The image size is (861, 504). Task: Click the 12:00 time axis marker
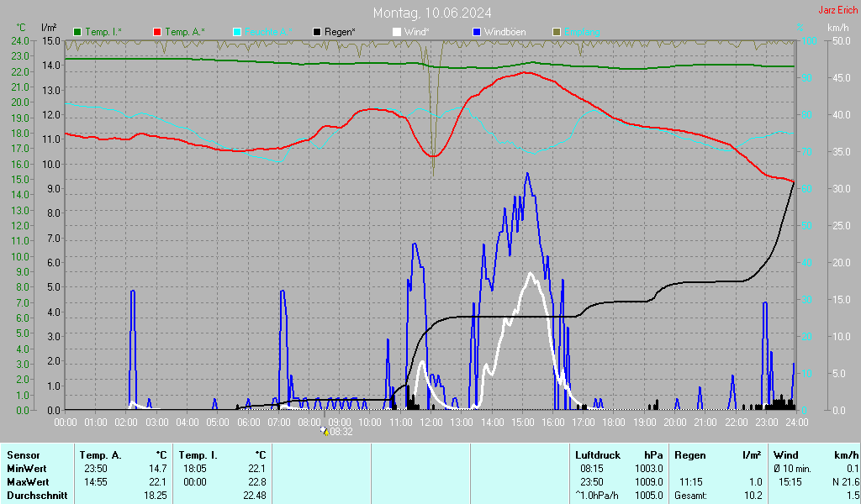pyautogui.click(x=431, y=421)
